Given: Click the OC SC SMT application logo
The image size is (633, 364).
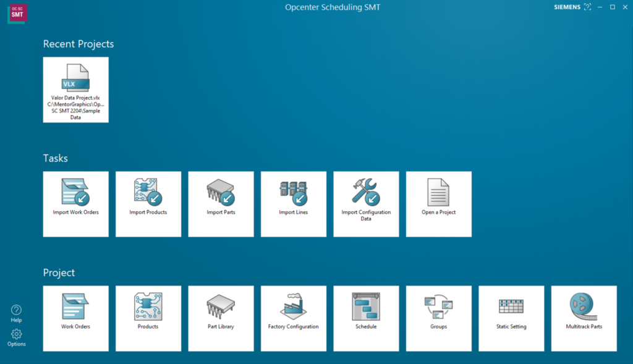Looking at the screenshot, I should (x=17, y=14).
